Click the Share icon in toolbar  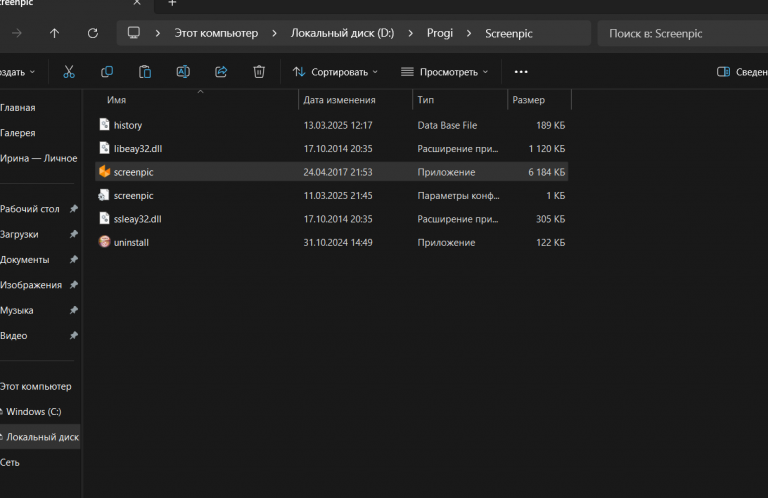click(x=221, y=72)
